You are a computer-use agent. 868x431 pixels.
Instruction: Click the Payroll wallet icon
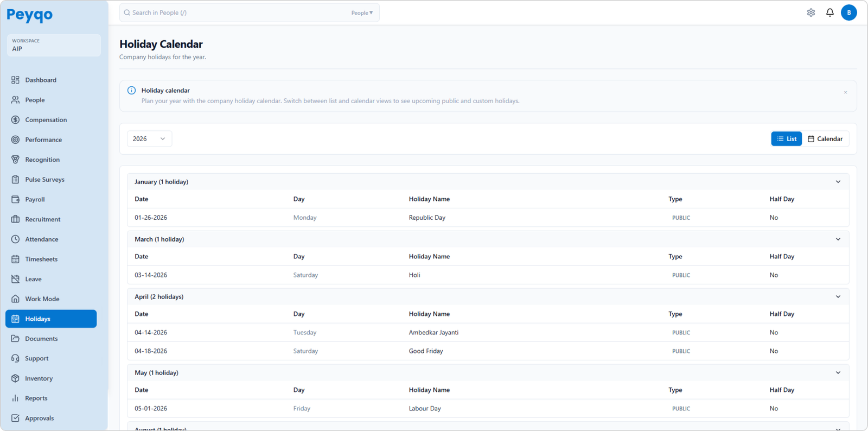[15, 199]
